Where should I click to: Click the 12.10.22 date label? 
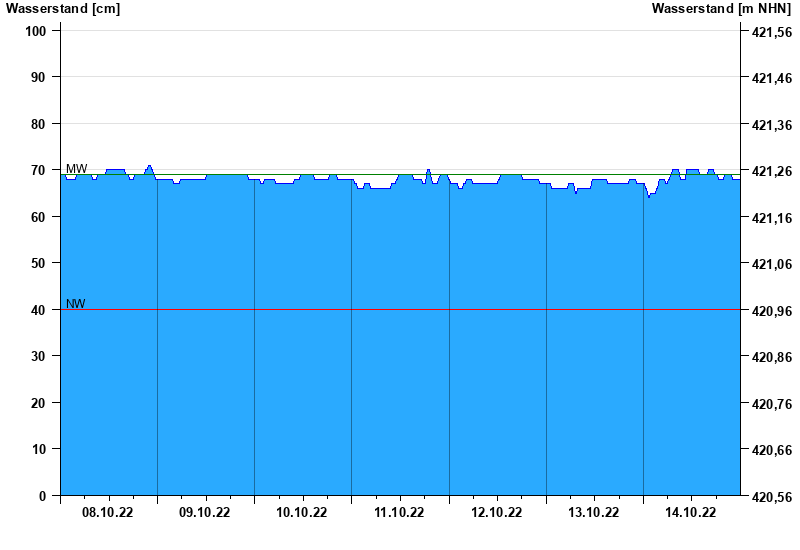[x=496, y=513]
